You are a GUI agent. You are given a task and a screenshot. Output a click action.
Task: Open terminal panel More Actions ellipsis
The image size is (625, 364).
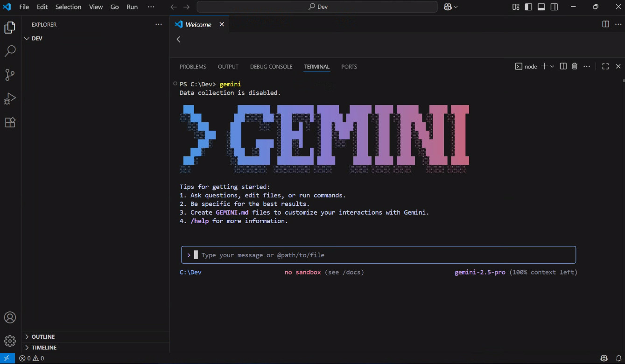[x=587, y=66]
